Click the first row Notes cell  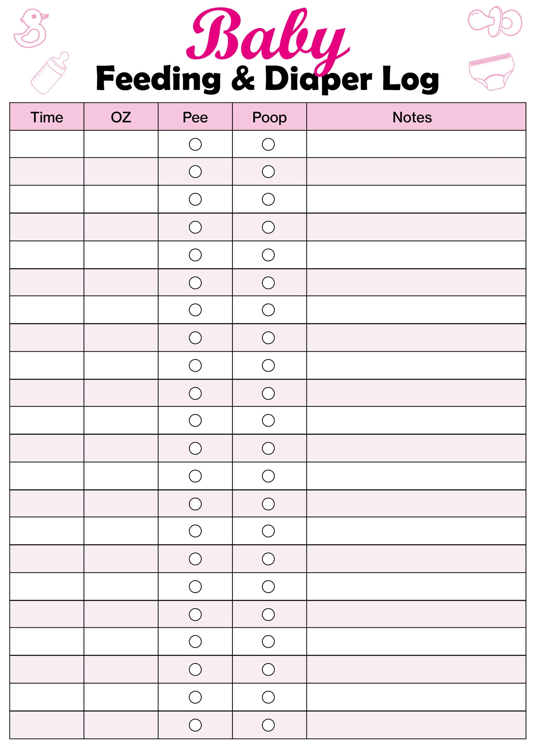[416, 145]
